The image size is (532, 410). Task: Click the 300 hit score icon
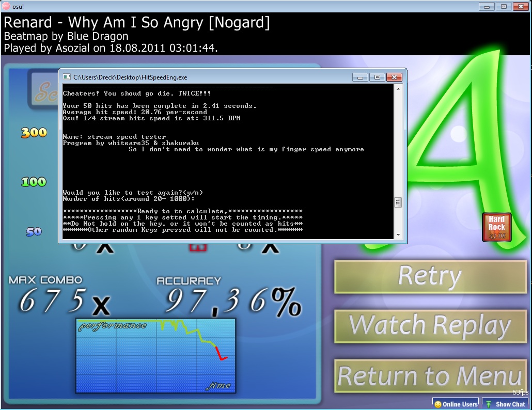click(34, 132)
